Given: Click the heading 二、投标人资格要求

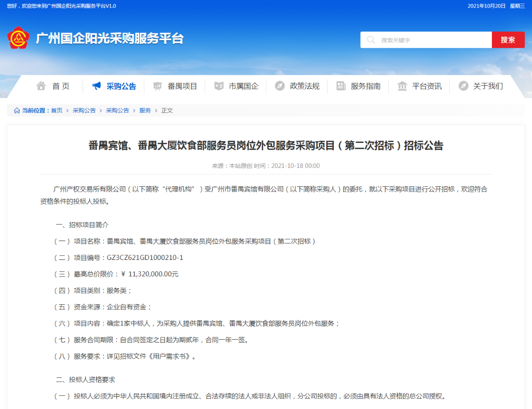Looking at the screenshot, I should click(85, 379).
